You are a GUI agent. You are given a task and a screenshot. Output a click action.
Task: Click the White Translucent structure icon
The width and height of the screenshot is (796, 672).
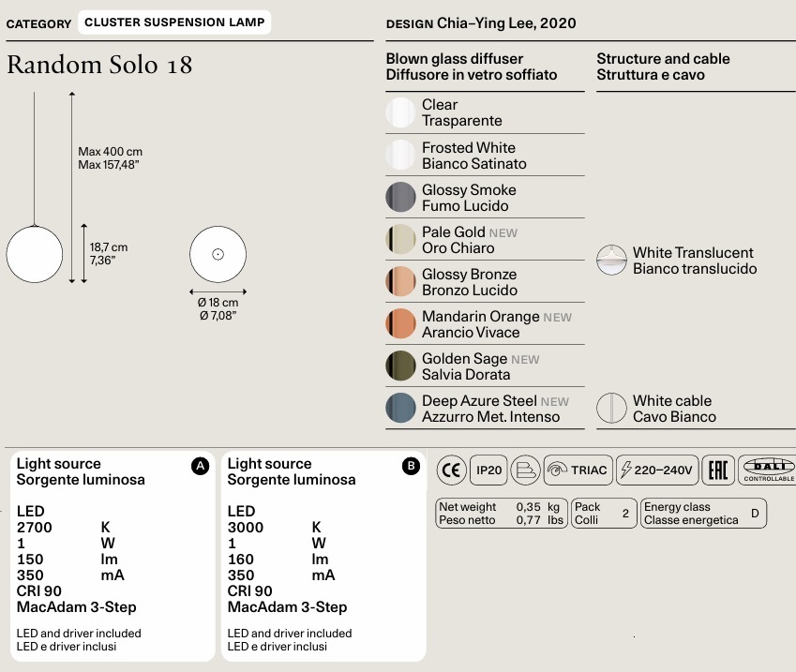tap(611, 261)
